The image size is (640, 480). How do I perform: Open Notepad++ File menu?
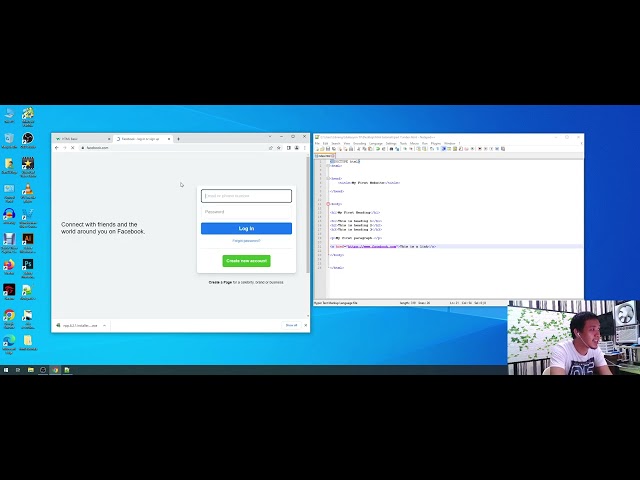317,143
